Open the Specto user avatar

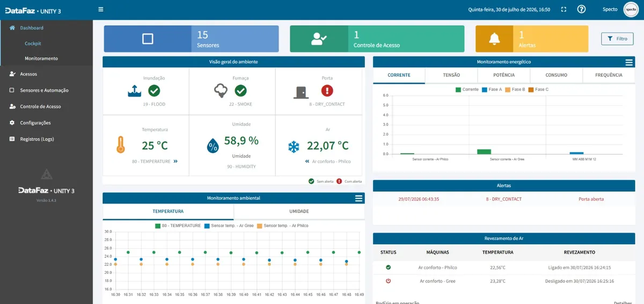point(631,9)
